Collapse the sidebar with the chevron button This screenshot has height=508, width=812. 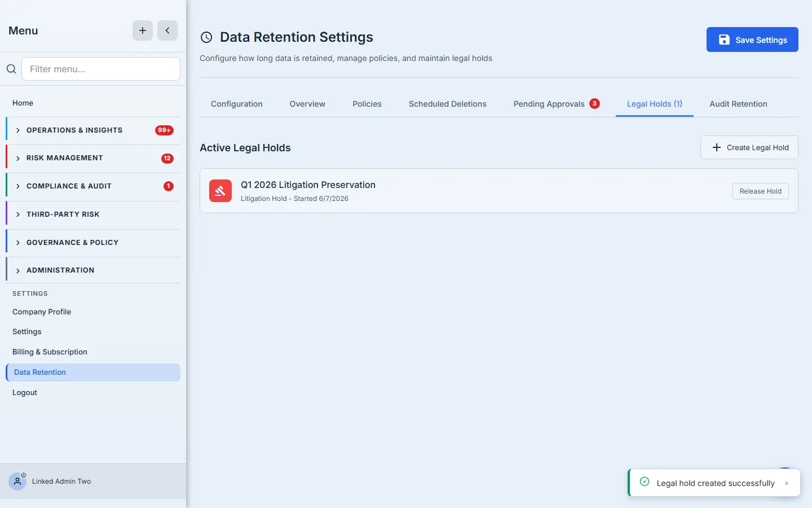[x=167, y=30]
